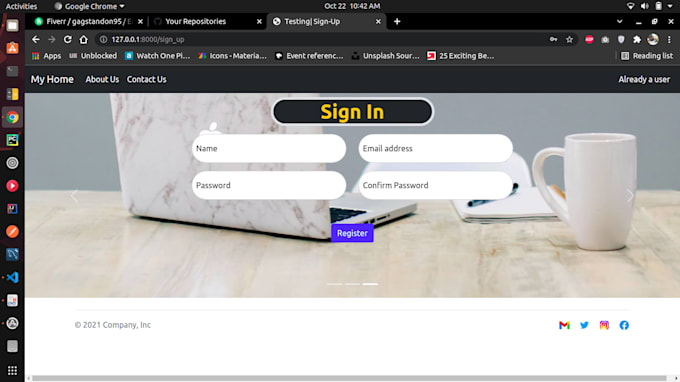The width and height of the screenshot is (680, 382).
Task: Open the shield extension icon
Action: [x=621, y=39]
